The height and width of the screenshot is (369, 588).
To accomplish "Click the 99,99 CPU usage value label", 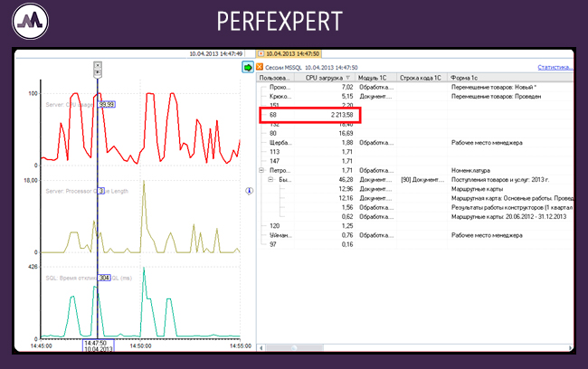I will coord(107,104).
